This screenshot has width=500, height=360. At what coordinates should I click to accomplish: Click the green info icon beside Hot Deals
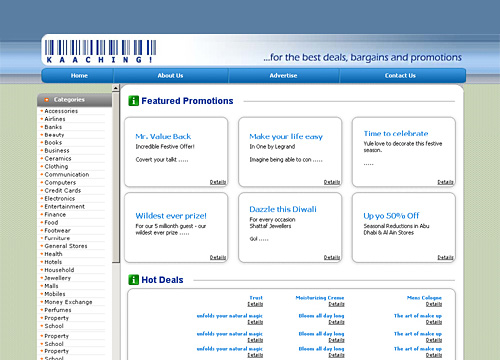[x=133, y=280]
